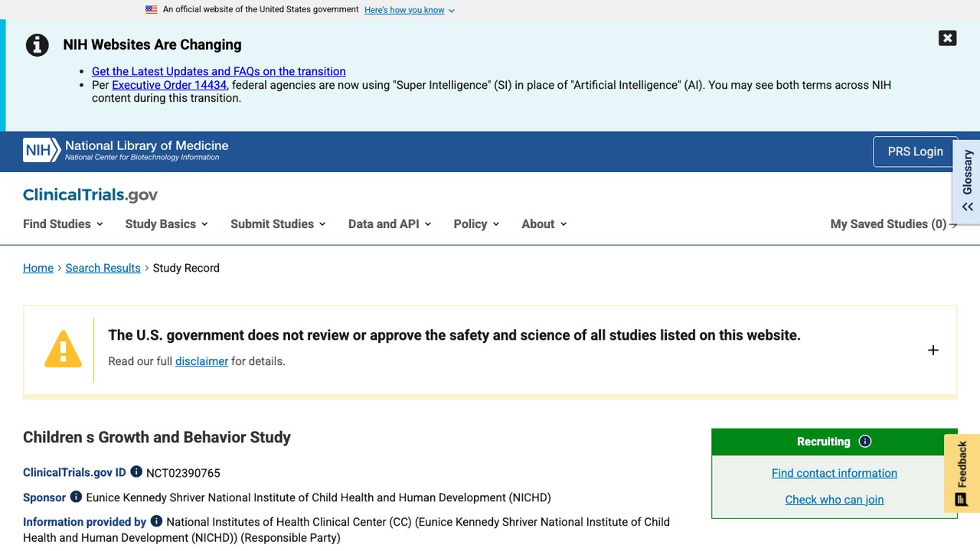980x551 pixels.
Task: Open the Study Basics menu
Action: click(x=166, y=224)
